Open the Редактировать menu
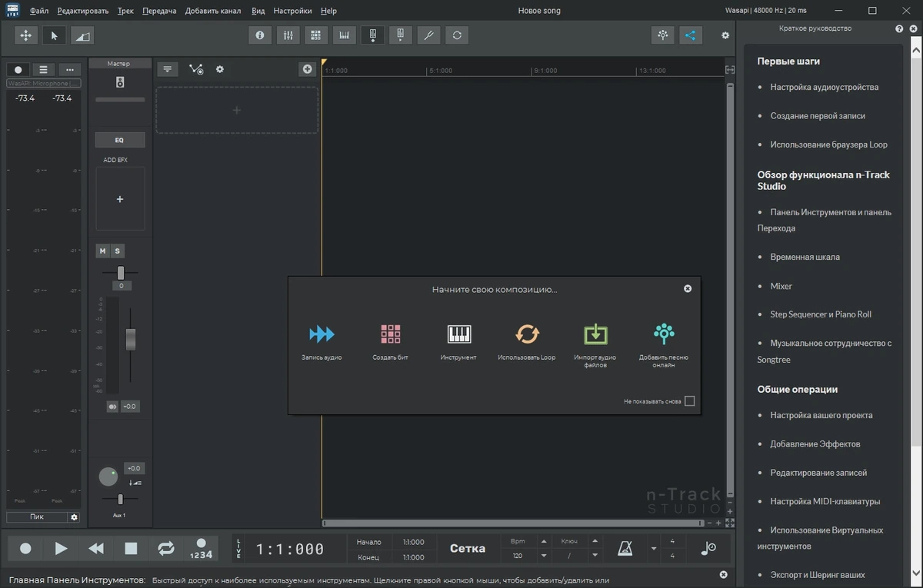Viewport: 923px width, 588px height. 83,11
